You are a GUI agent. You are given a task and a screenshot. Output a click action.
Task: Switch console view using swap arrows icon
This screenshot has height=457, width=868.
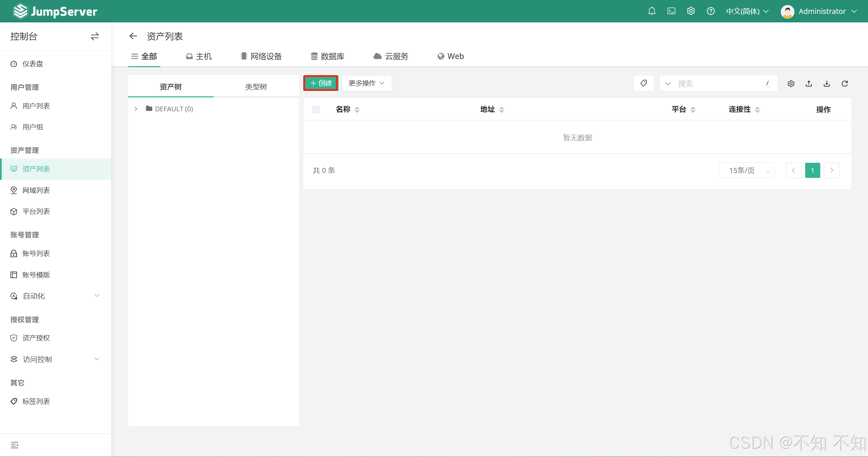tap(95, 36)
